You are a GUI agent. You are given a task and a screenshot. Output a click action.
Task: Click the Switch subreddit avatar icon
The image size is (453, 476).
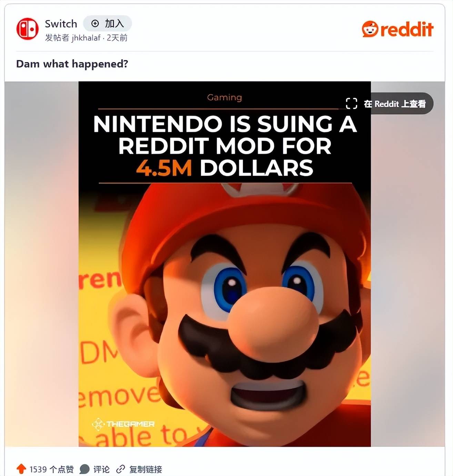click(x=27, y=29)
